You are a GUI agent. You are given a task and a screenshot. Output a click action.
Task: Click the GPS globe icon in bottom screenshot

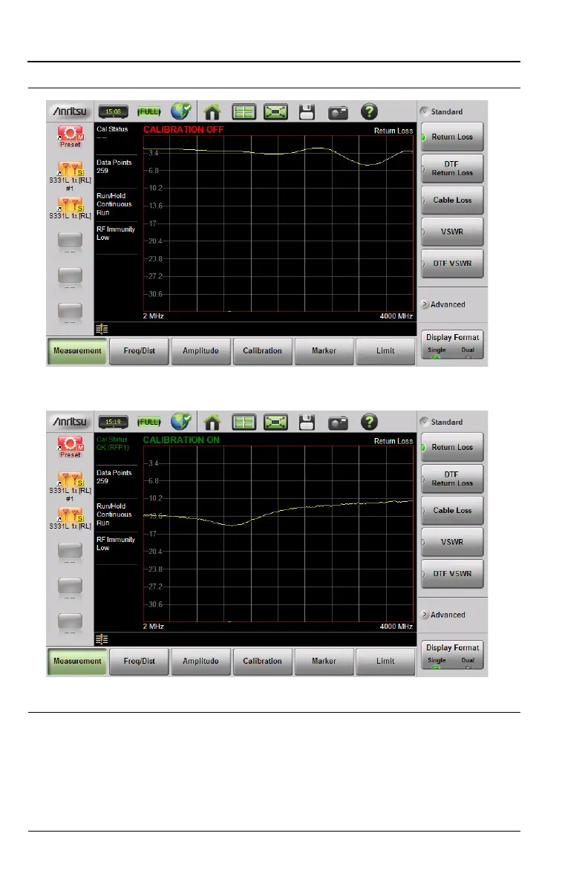[181, 422]
